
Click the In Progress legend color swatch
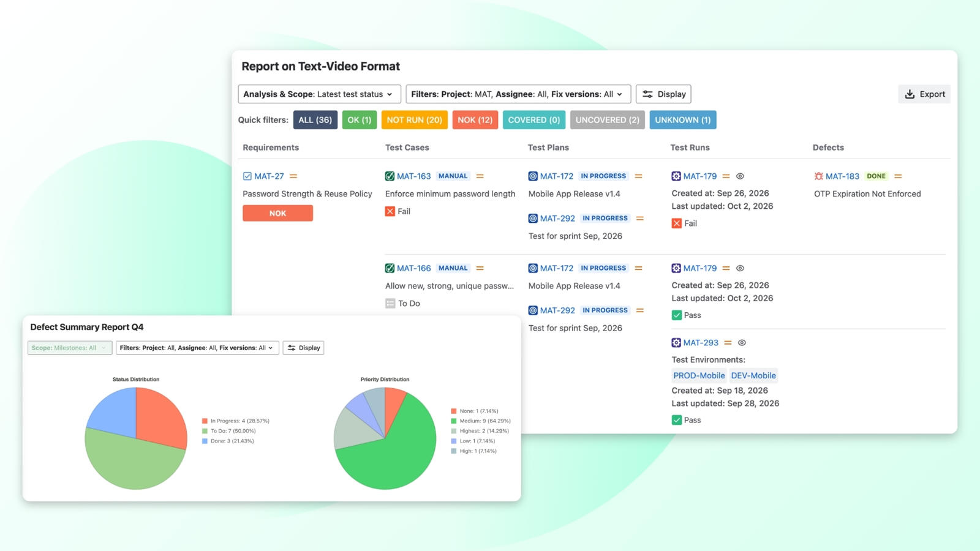(205, 421)
